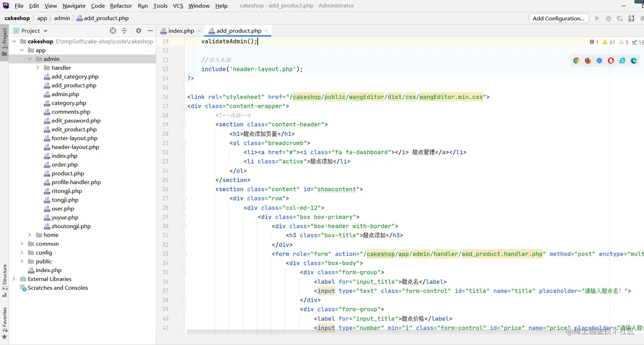
Task: Toggle the Z: Structure tool window
Action: pos(5,280)
